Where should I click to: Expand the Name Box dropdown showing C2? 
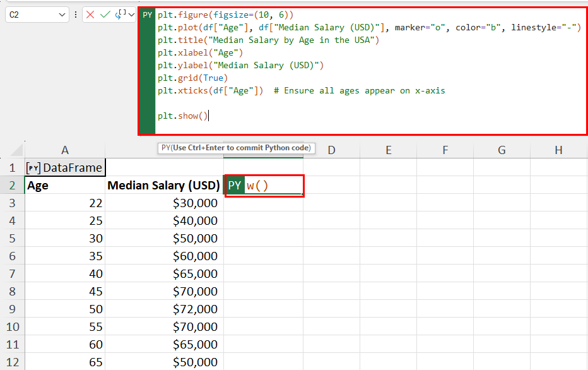[62, 15]
